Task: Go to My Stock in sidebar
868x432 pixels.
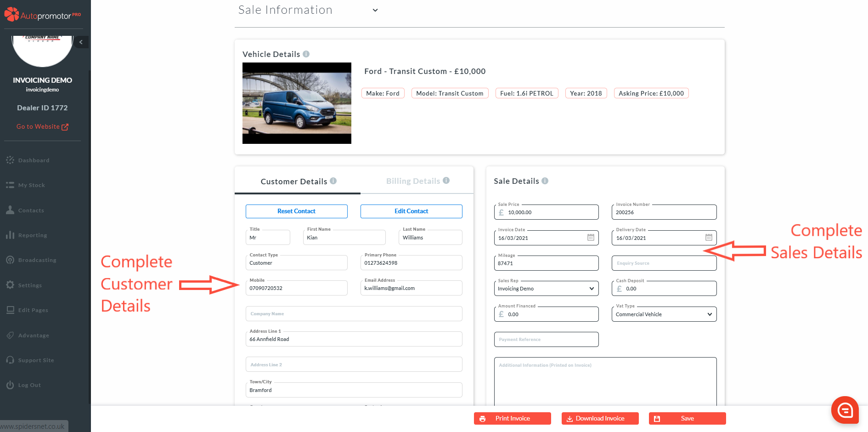Action: pyautogui.click(x=31, y=185)
